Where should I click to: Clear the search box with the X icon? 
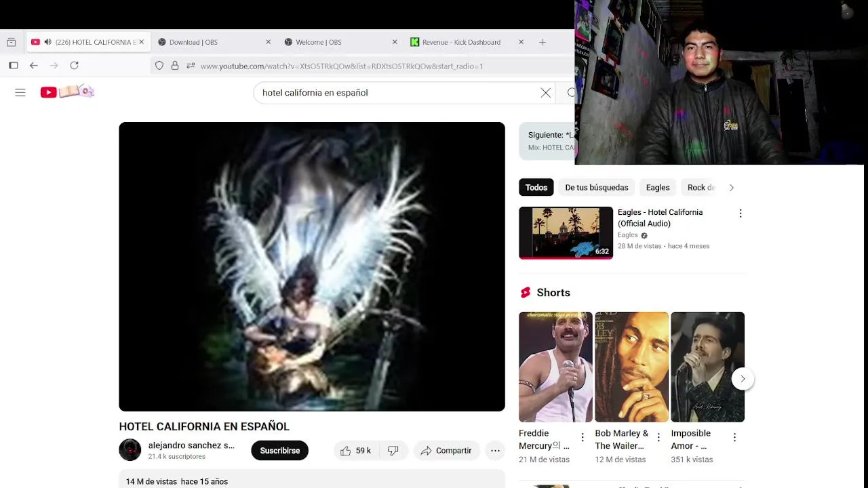click(546, 93)
